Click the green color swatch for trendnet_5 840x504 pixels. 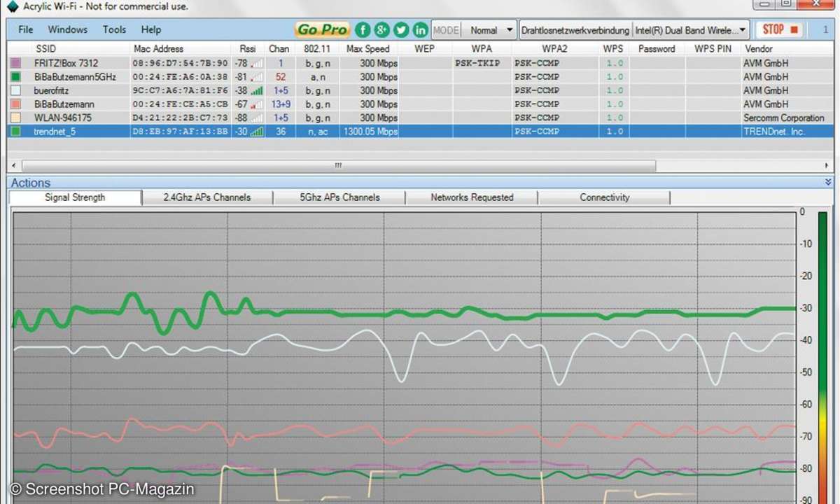(16, 132)
